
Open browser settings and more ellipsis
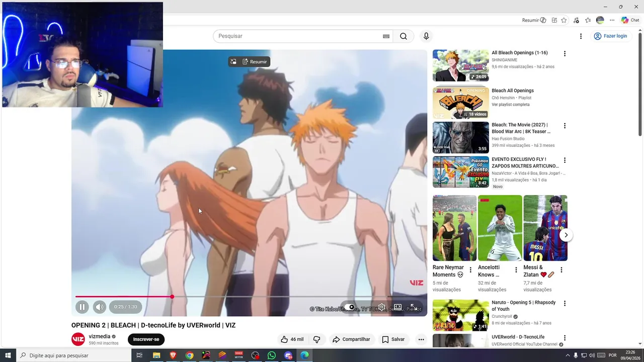point(612,20)
